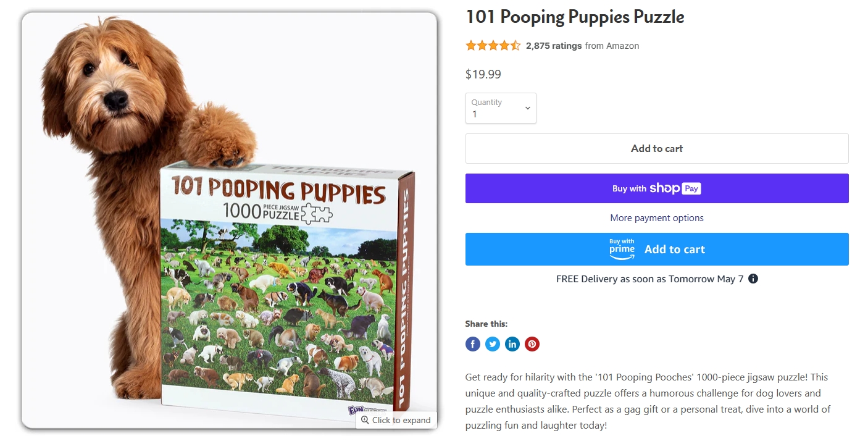
Task: Click the orange star rating
Action: click(x=493, y=46)
